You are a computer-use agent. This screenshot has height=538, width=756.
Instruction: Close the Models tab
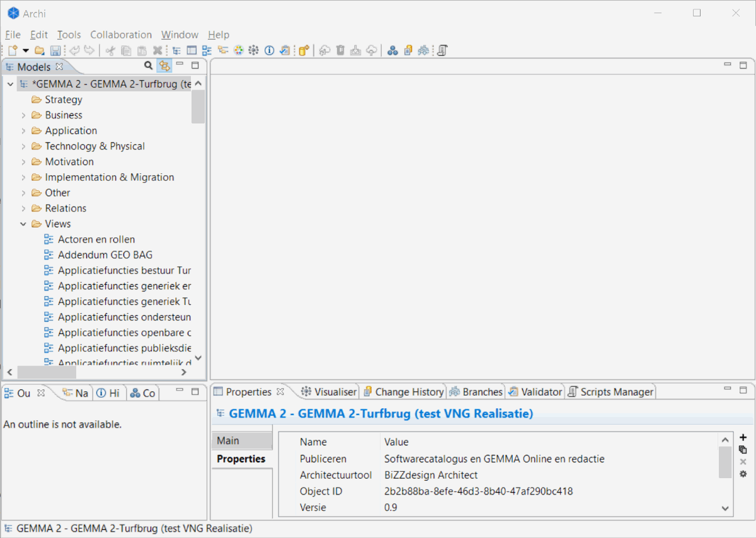(59, 66)
